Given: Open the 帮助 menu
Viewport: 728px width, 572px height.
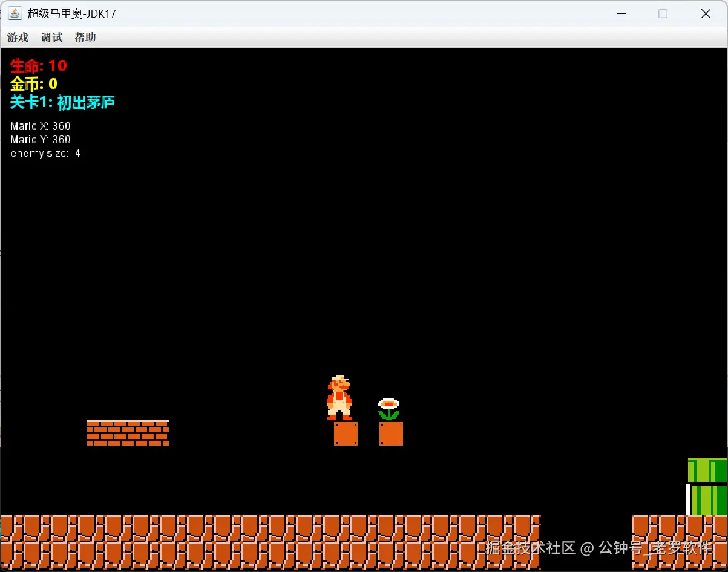Looking at the screenshot, I should 85,37.
